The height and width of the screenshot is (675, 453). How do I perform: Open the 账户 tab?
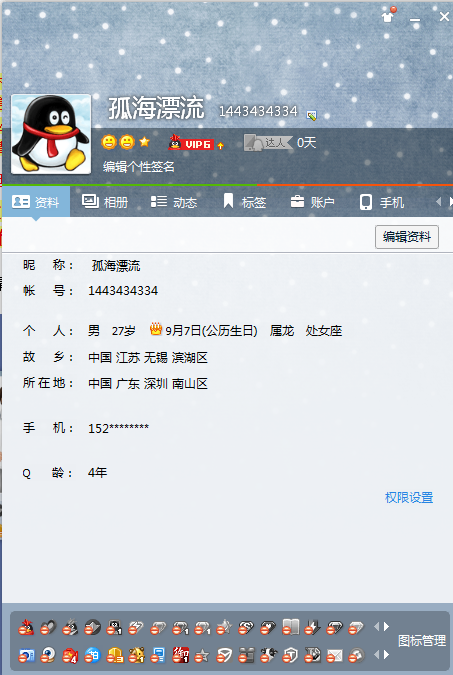[x=313, y=201]
